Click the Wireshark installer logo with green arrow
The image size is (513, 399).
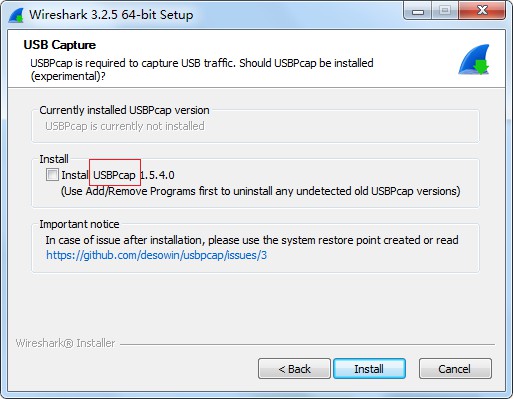click(474, 59)
